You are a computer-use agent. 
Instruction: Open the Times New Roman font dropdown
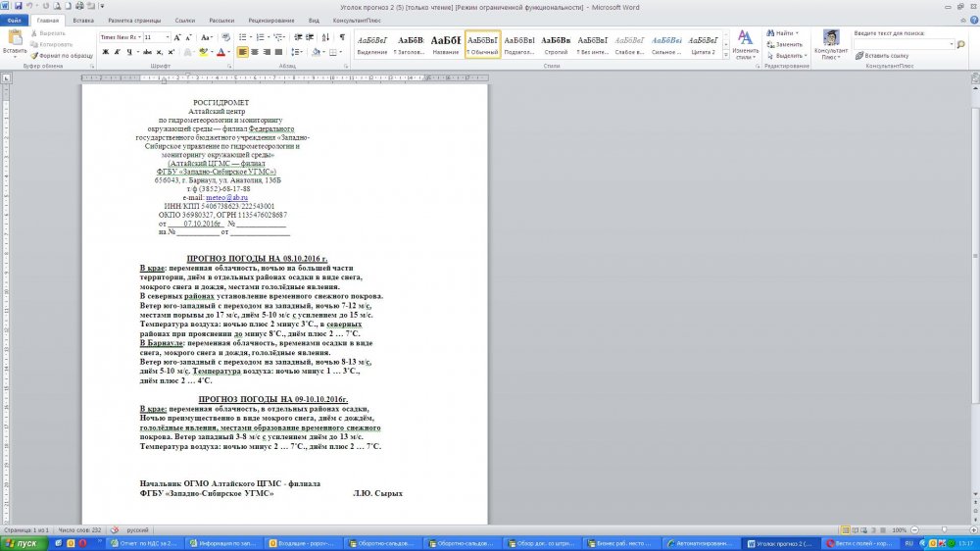(137, 37)
